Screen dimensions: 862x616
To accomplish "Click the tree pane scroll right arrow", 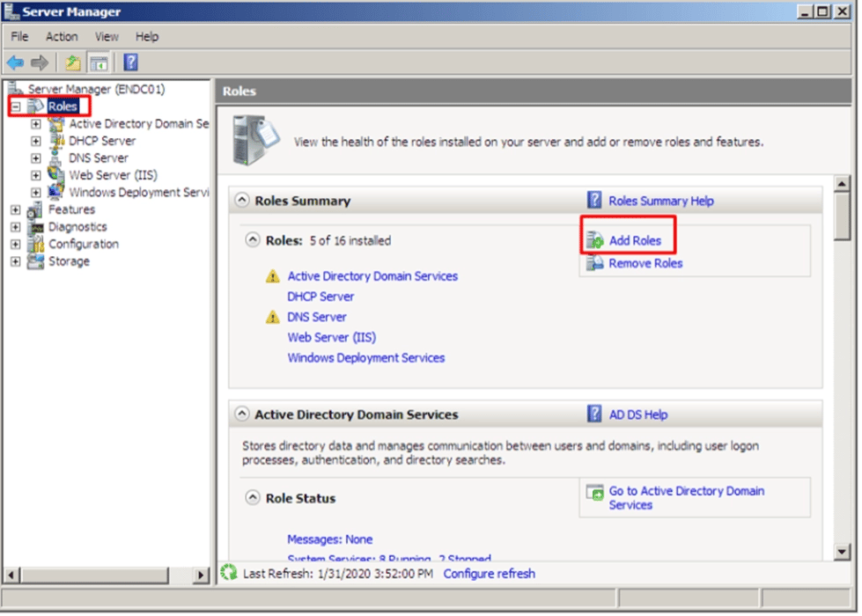I will click(x=202, y=576).
